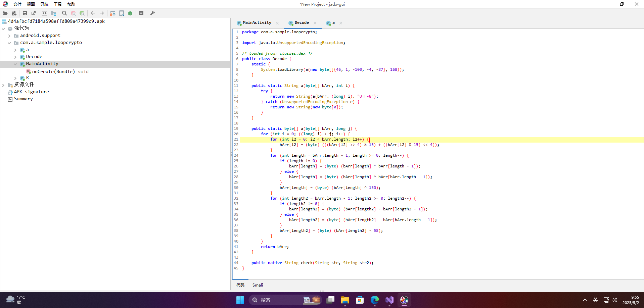Open the Windows Start menu

pyautogui.click(x=240, y=300)
